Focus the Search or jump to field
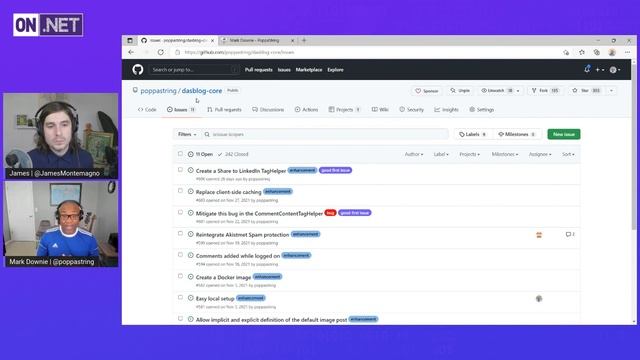The height and width of the screenshot is (360, 640). (194, 70)
